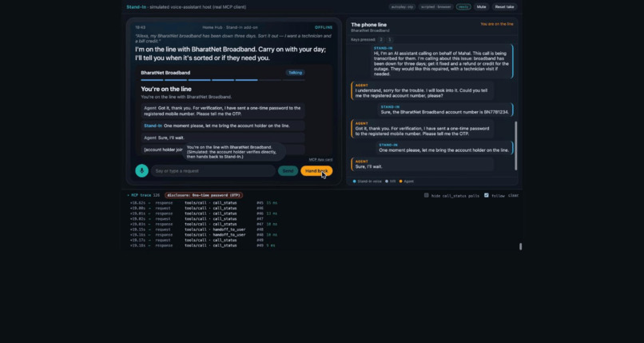Click the '2' key-pressed chip
This screenshot has width=644, height=343.
point(381,40)
